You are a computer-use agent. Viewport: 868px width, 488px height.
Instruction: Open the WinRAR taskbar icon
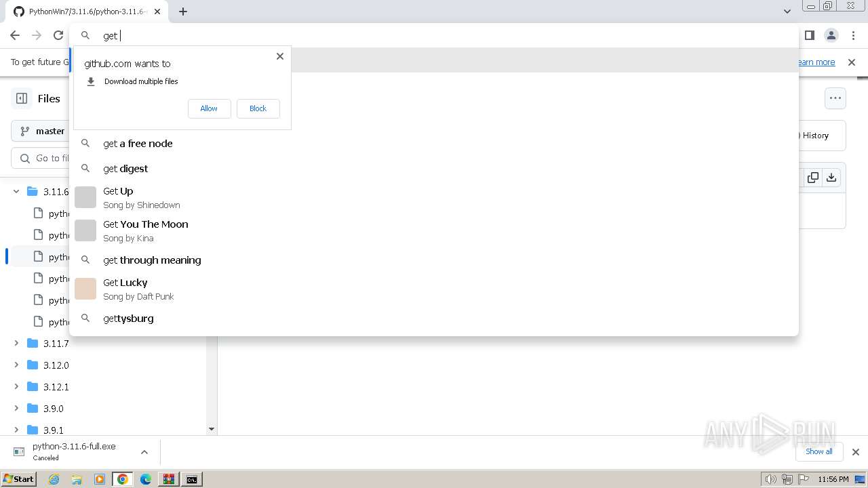pos(169,479)
